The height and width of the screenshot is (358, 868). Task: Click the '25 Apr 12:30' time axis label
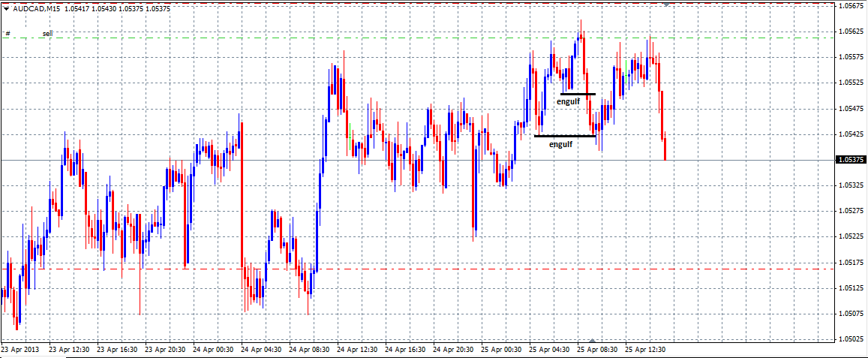[x=646, y=350]
